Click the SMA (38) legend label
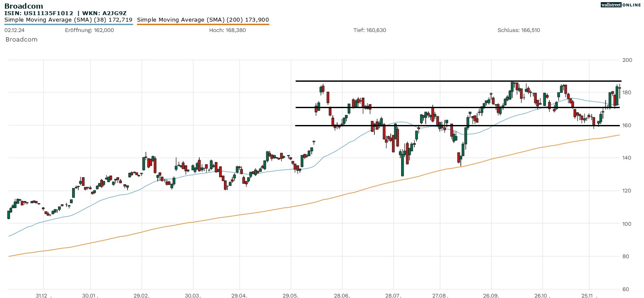Viewport: 644px width, 298px height. pos(68,20)
